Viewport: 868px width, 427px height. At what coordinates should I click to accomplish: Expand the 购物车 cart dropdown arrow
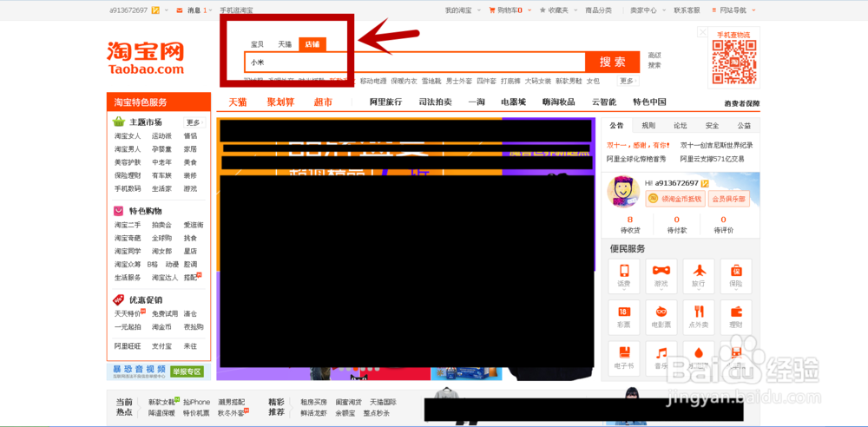529,10
